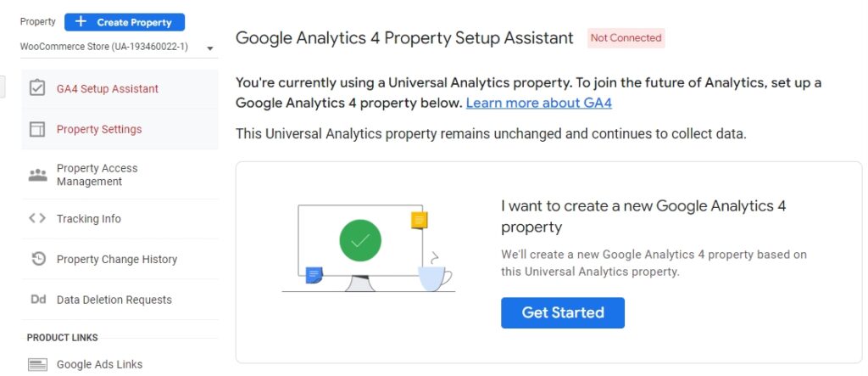
Task: Select Tracking Info in the sidebar
Action: 89,218
